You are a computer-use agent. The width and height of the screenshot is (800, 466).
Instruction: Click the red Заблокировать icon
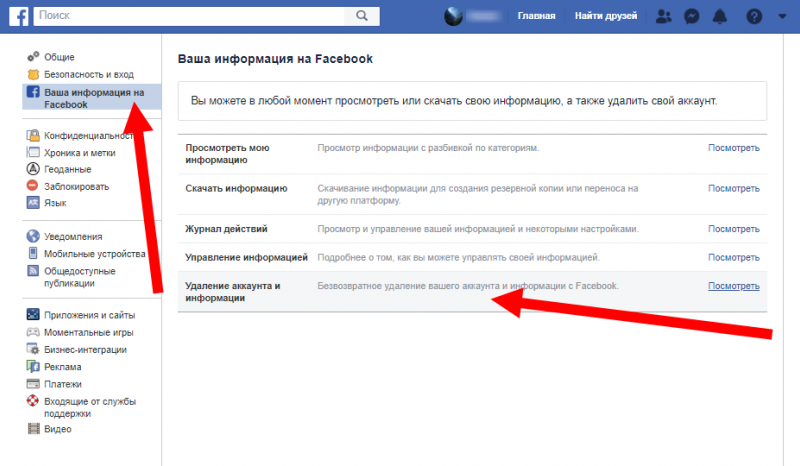click(x=33, y=185)
